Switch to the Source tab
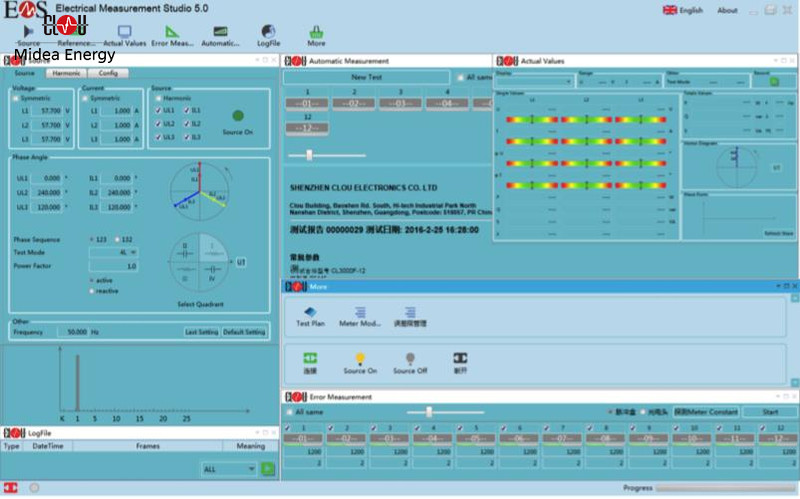 point(24,73)
